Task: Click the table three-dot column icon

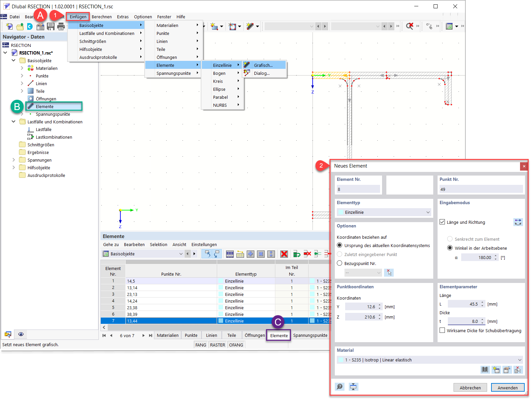Action: (271, 254)
